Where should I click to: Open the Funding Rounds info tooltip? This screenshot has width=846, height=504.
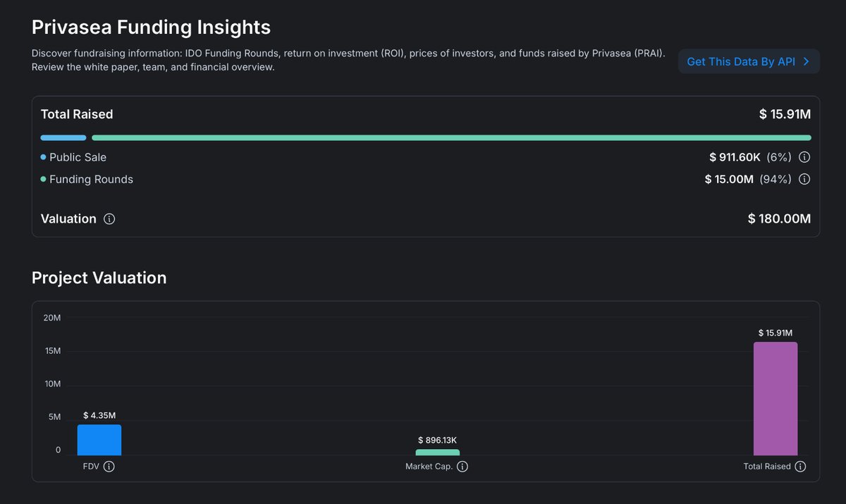[804, 179]
